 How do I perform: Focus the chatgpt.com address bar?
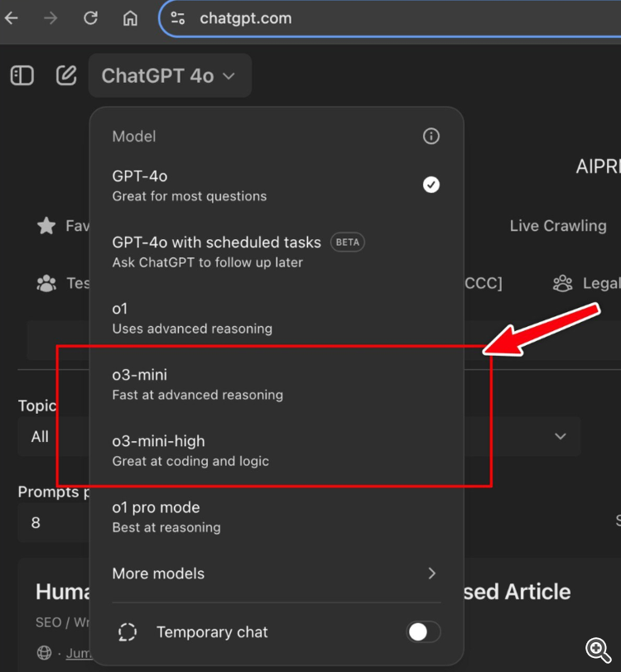click(388, 18)
